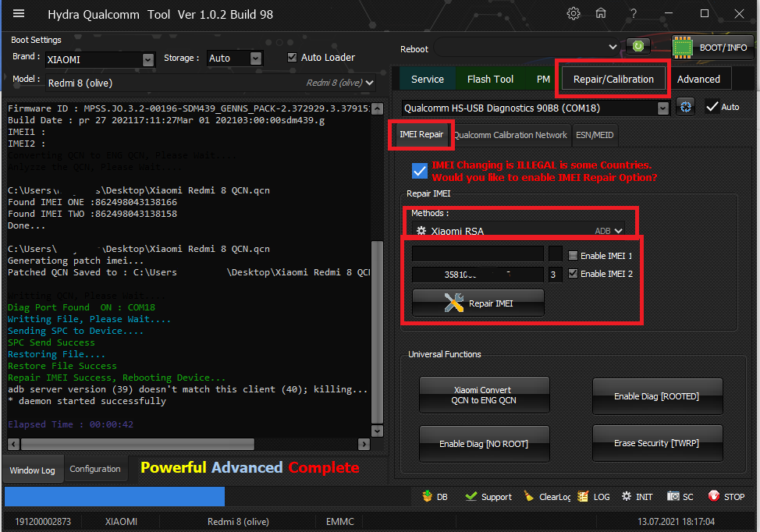The image size is (760, 532).
Task: Take screenshot with SC camera icon
Action: coord(673,496)
